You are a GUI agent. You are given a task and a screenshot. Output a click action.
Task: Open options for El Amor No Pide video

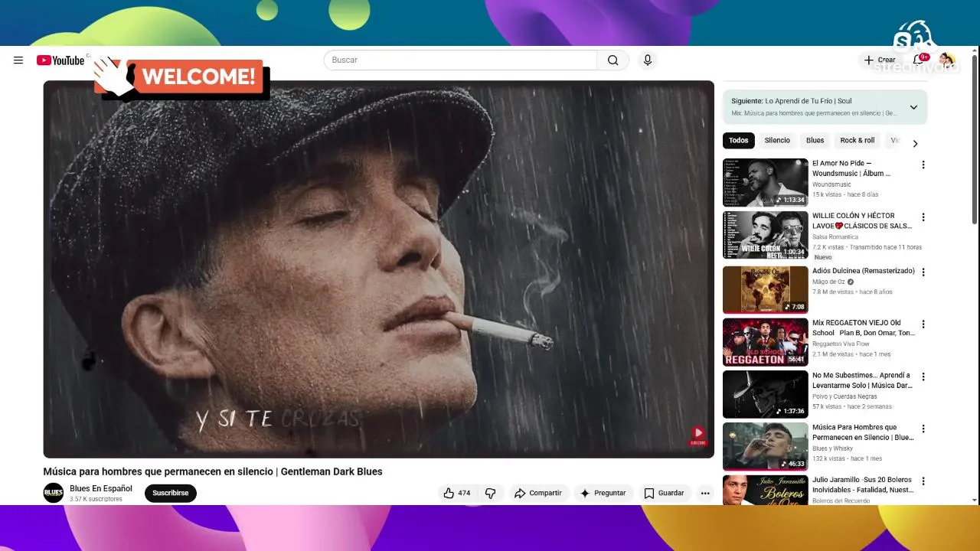tap(923, 165)
